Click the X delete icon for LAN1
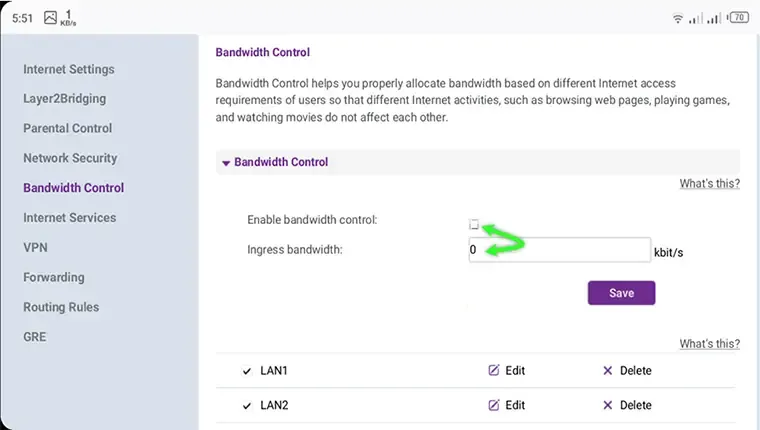This screenshot has width=760, height=430. tap(607, 370)
